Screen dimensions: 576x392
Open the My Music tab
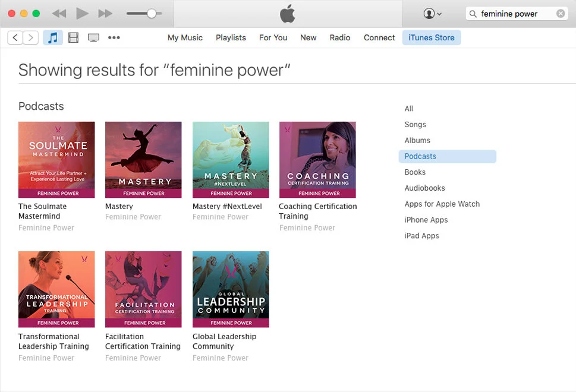tap(185, 37)
